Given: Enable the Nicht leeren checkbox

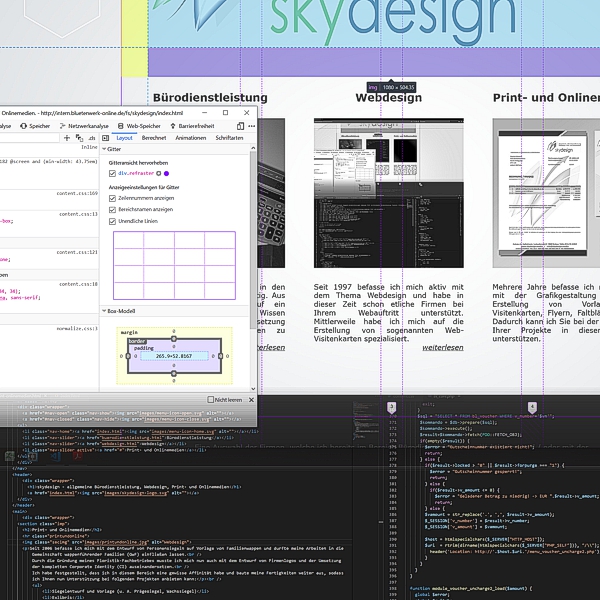Looking at the screenshot, I should 210,400.
